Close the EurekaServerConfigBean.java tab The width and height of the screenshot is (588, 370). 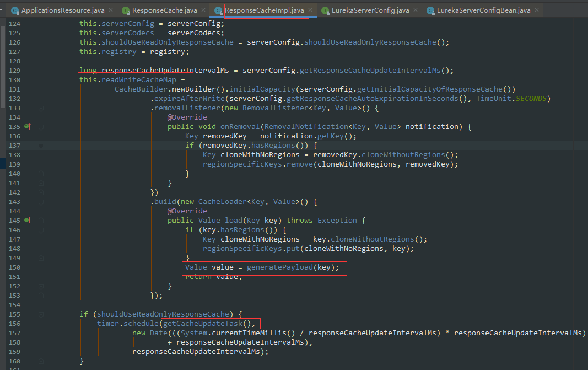tap(537, 10)
